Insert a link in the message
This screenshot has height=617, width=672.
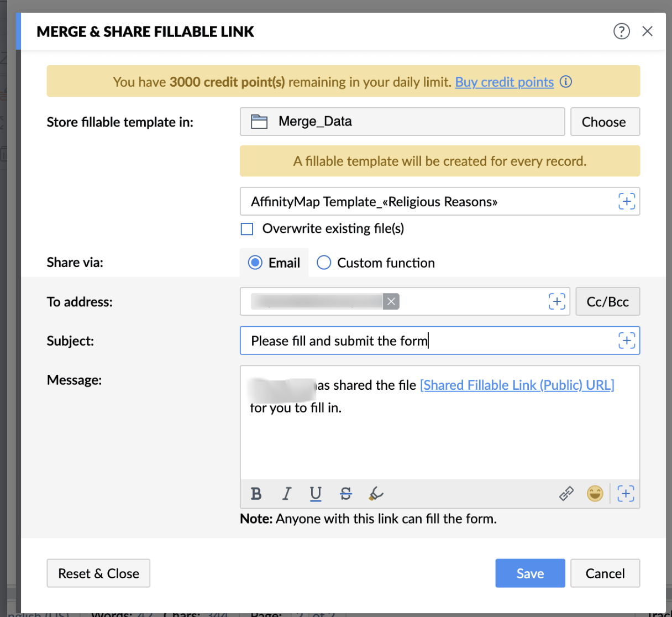566,494
